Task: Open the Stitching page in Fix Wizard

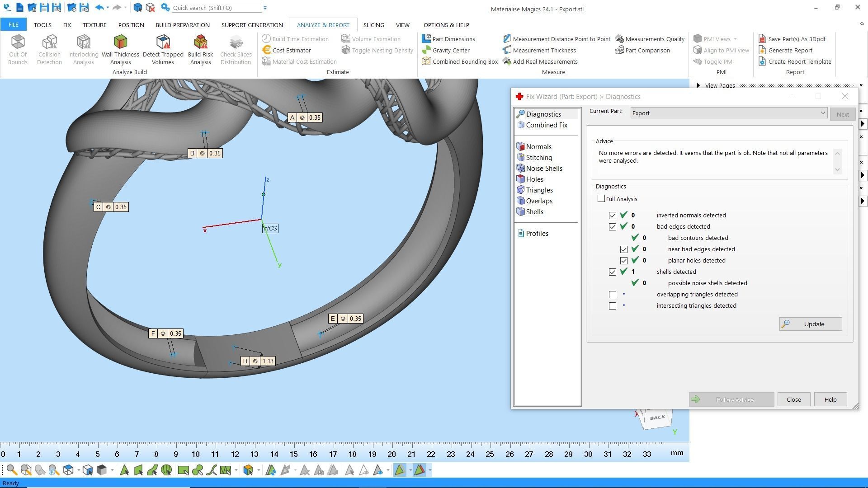Action: click(x=534, y=158)
